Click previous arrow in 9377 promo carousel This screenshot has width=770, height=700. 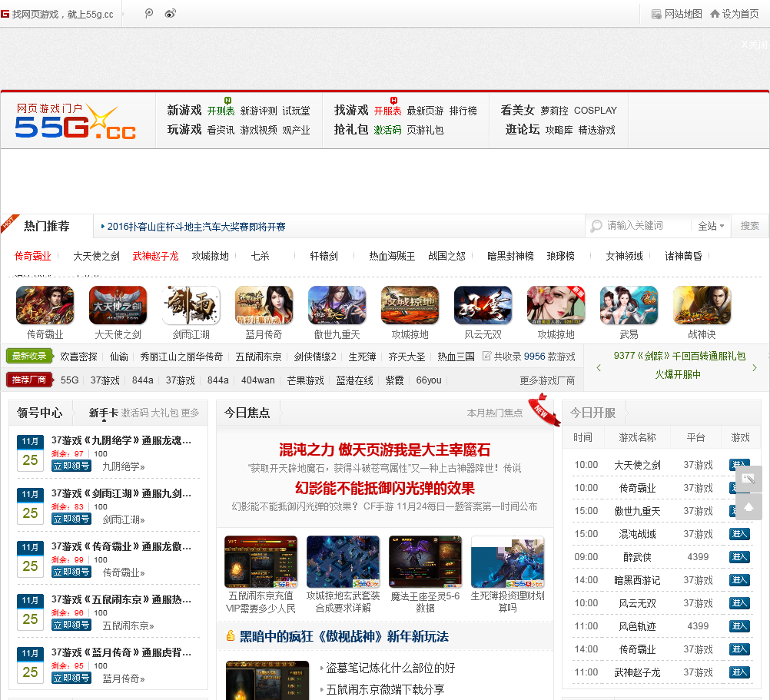[x=599, y=367]
